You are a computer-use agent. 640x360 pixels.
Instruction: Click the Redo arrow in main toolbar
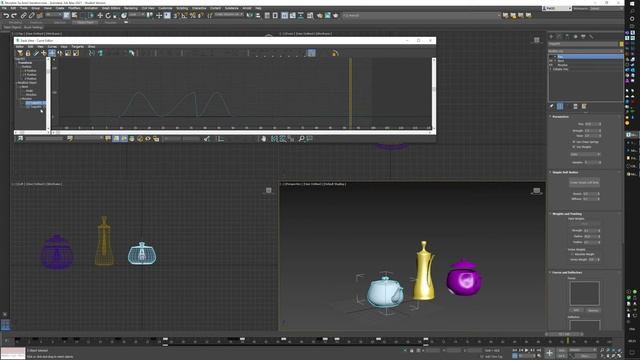14,16
